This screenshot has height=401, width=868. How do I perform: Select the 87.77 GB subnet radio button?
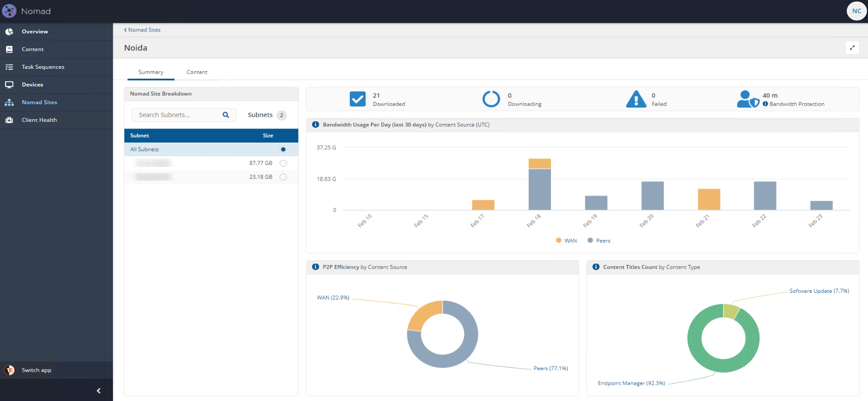pos(283,163)
